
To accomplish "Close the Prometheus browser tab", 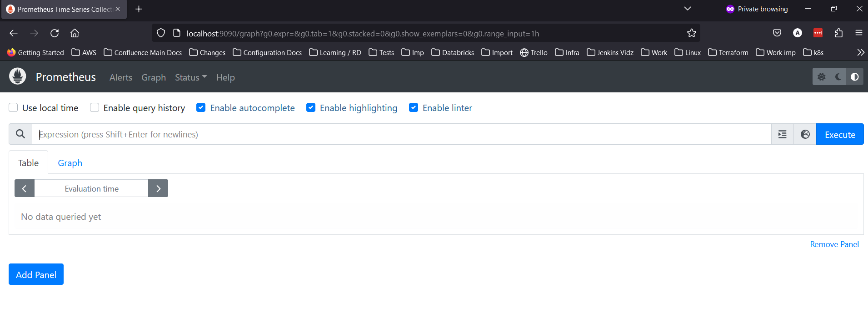I will click(118, 9).
